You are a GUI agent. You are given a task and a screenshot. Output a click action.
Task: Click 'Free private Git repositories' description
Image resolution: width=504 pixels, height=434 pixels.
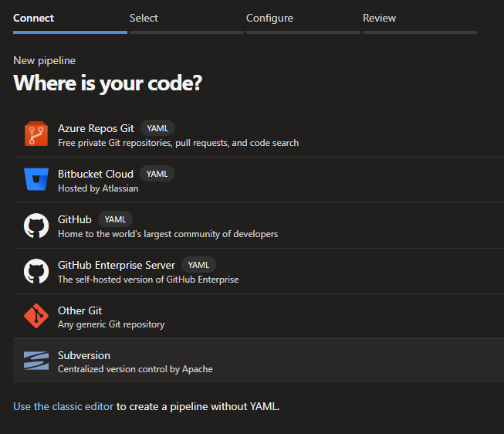point(178,143)
